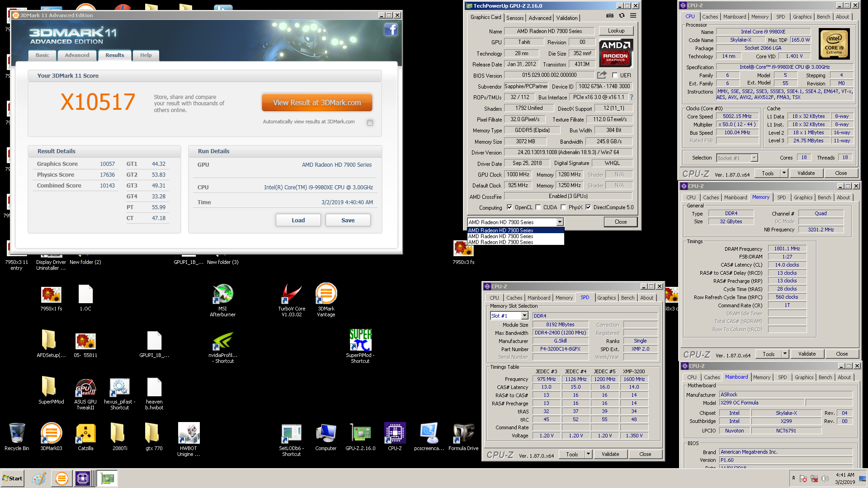Open the HWBOT Unigine desktop icon
This screenshot has width=868, height=488.
pos(189,440)
